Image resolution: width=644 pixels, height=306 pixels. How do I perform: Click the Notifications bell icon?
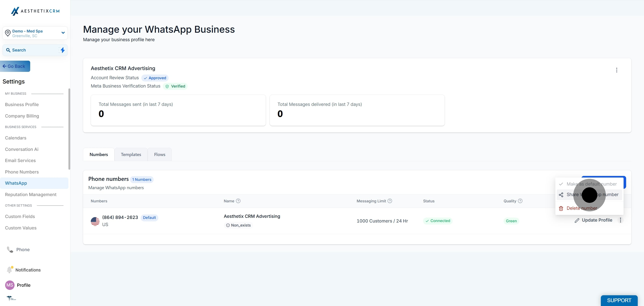tap(10, 270)
